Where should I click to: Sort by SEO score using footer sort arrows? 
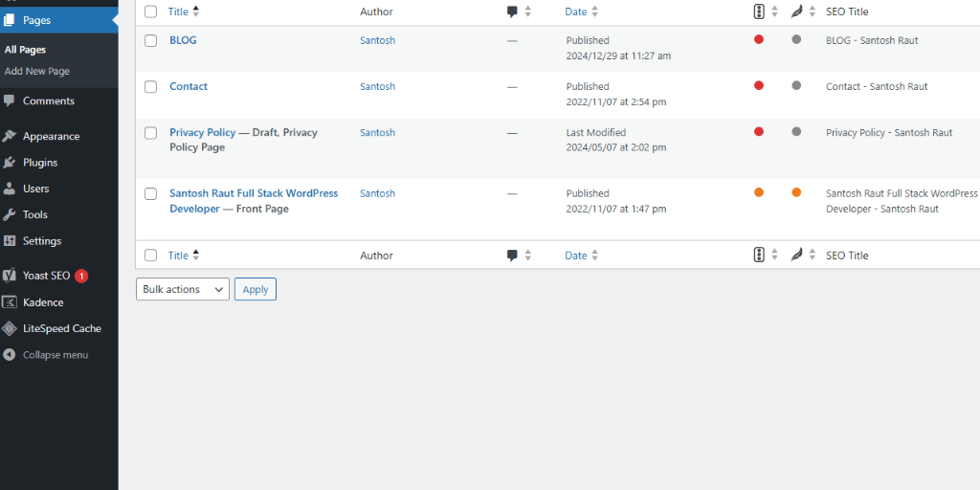tap(774, 255)
